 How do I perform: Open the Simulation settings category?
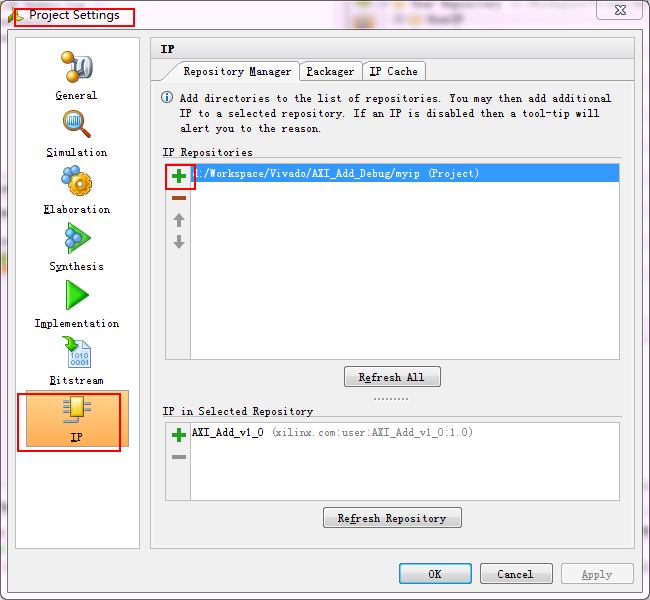pos(77,134)
